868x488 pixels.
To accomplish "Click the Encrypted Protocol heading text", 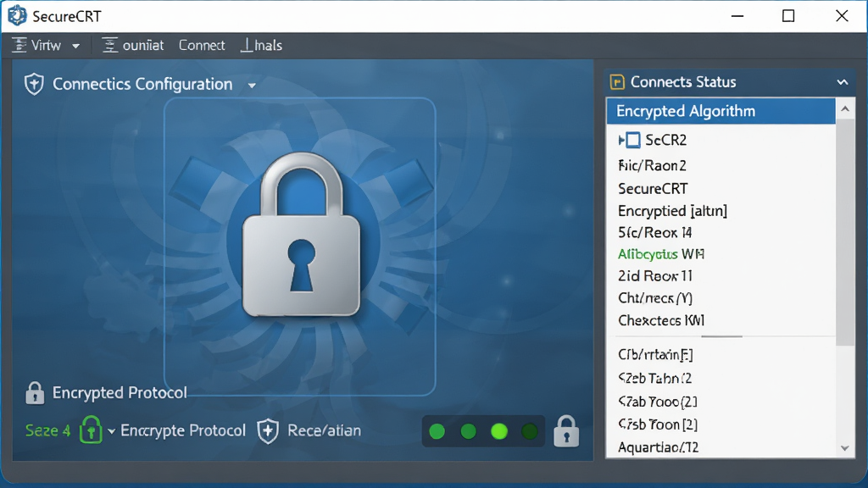I will 120,393.
